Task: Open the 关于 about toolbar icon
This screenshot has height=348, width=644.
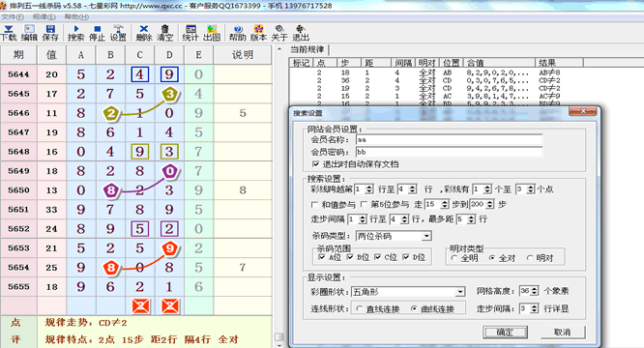Action: 279,33
